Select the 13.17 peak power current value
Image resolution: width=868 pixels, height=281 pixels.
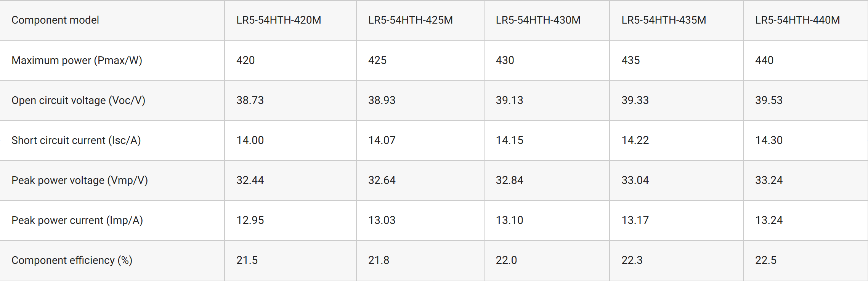pyautogui.click(x=635, y=220)
